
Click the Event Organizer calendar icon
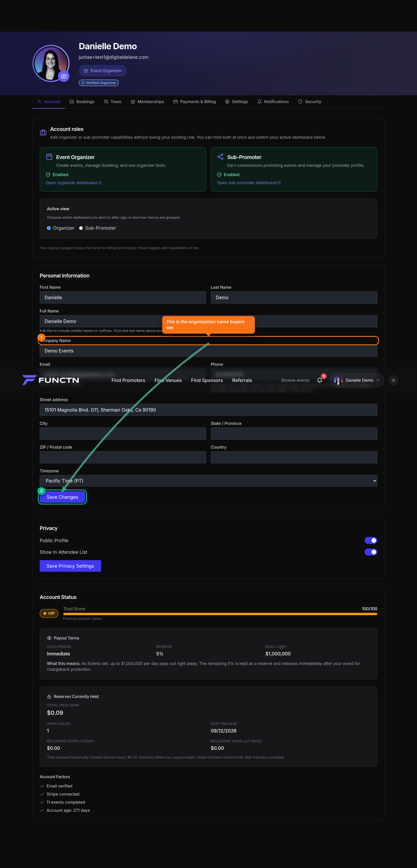[x=49, y=157]
